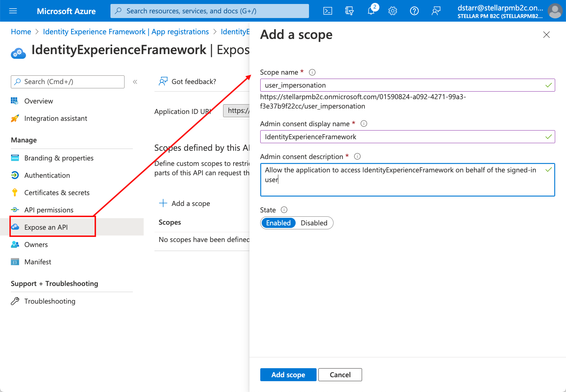Open Cloud Shell from the top bar

coord(327,11)
